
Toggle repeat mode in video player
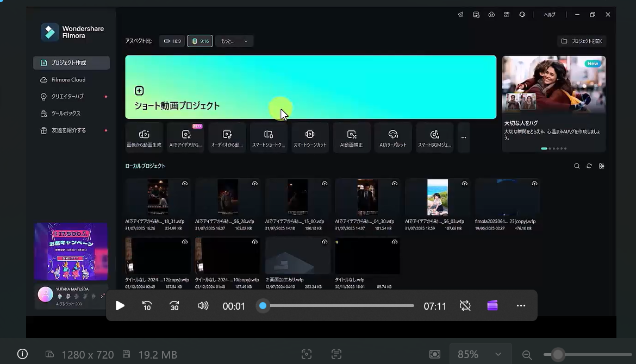click(465, 306)
